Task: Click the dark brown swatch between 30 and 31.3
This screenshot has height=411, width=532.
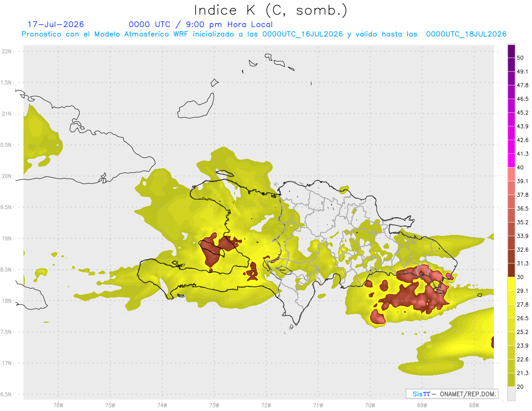Action: click(x=511, y=270)
